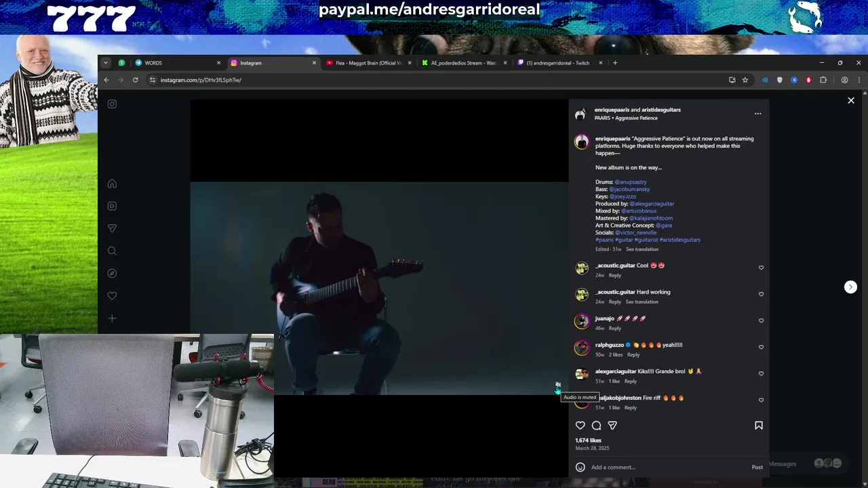
Task: Like the 'Hard working' comment
Action: click(761, 294)
